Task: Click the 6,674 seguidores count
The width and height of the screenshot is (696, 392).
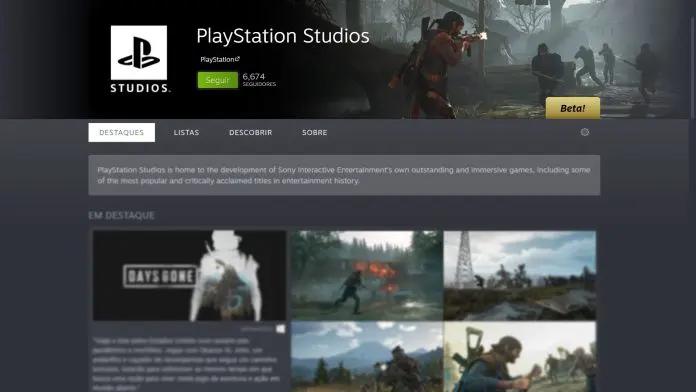Action: 259,79
